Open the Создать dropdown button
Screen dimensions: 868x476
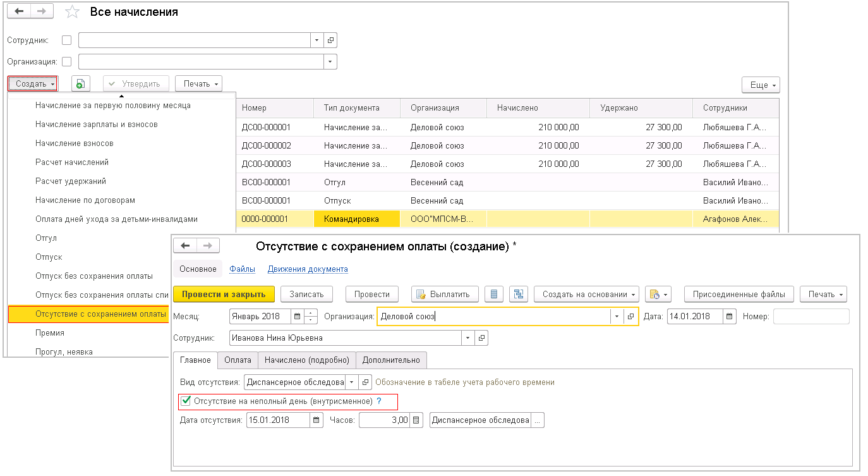click(x=33, y=84)
